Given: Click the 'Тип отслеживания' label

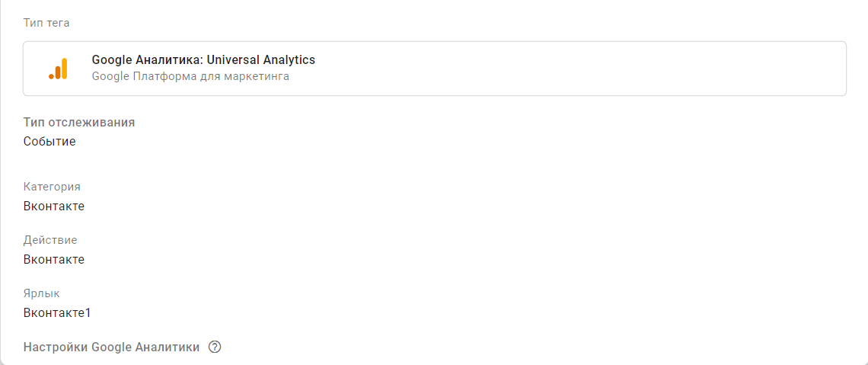Looking at the screenshot, I should point(79,123).
